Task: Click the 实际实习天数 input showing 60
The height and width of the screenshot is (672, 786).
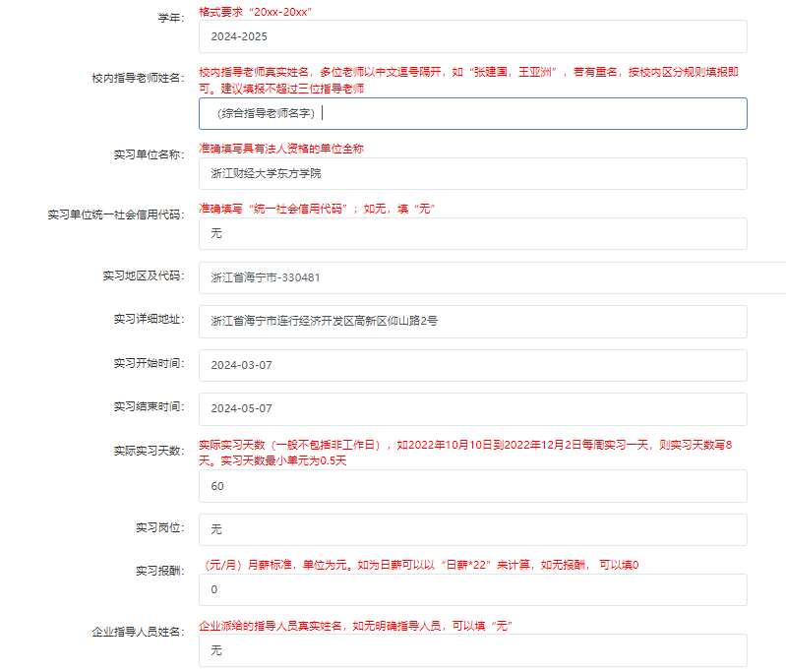Action: click(x=472, y=486)
